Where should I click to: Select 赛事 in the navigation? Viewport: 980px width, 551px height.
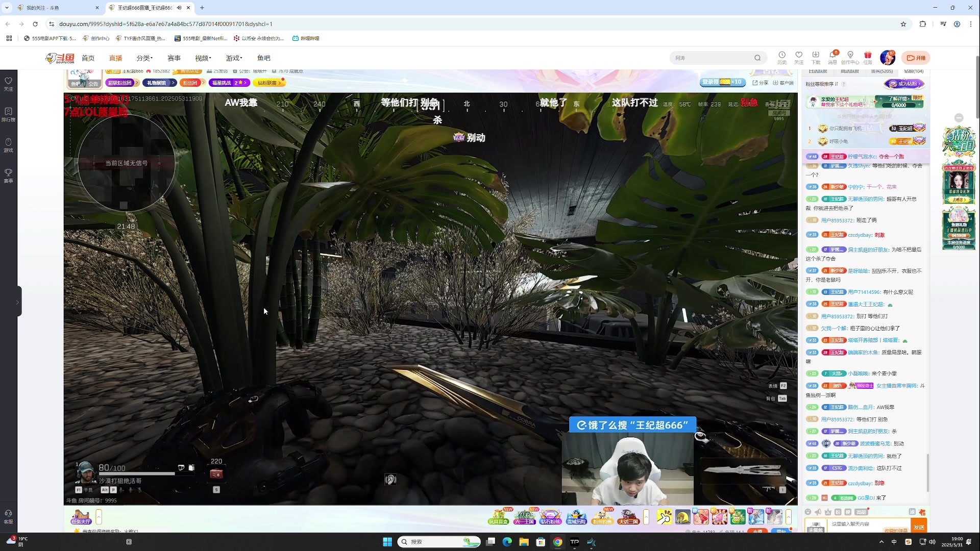[x=174, y=58]
